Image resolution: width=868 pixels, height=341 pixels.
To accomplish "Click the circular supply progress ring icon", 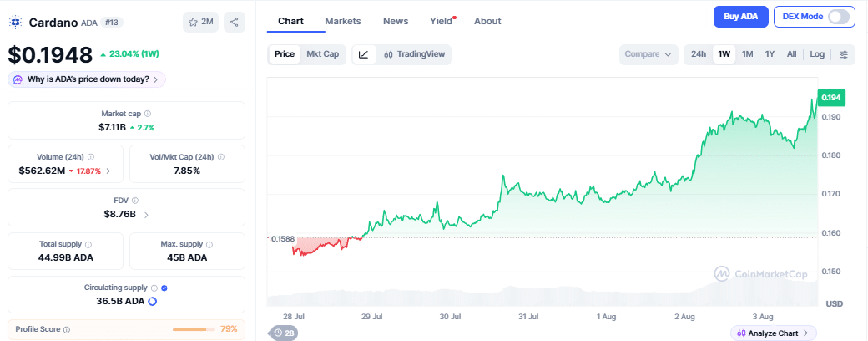I will [152, 301].
